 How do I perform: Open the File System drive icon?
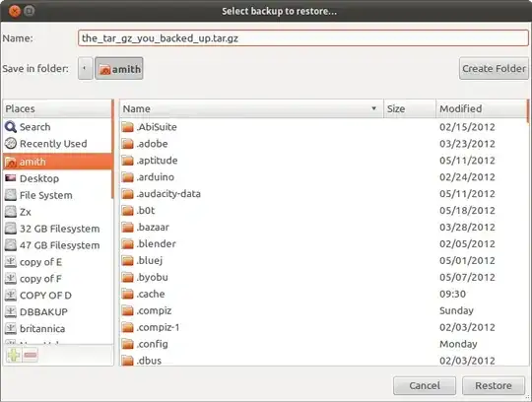(11, 195)
